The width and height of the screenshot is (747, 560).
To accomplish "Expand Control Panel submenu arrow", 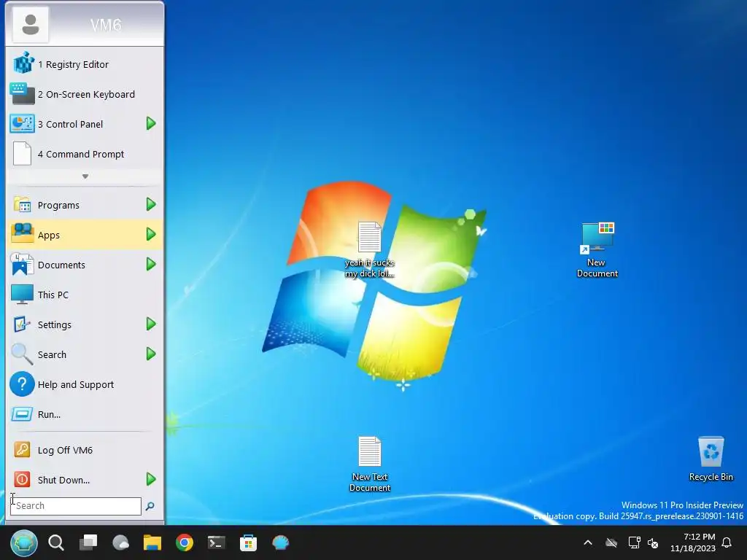I will tap(151, 124).
